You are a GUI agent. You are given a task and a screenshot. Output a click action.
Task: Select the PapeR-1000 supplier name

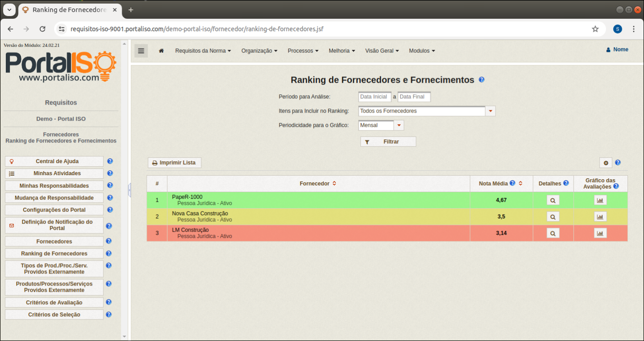[x=187, y=197]
